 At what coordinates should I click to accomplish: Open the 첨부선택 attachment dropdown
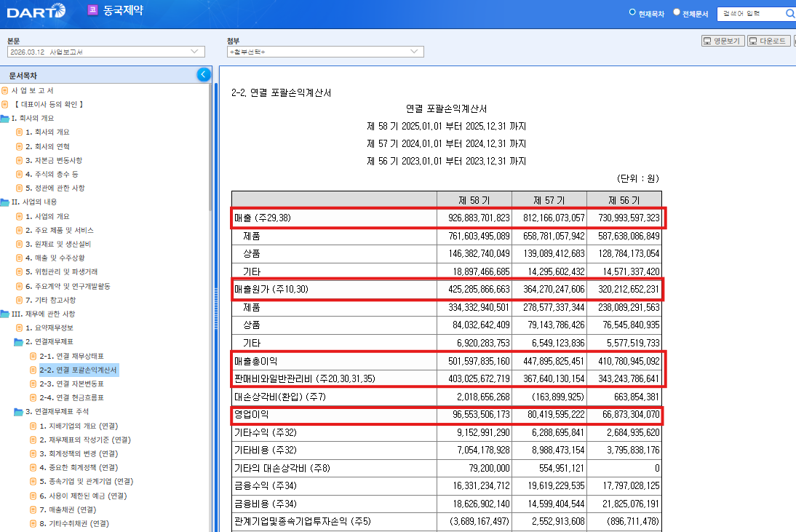325,52
